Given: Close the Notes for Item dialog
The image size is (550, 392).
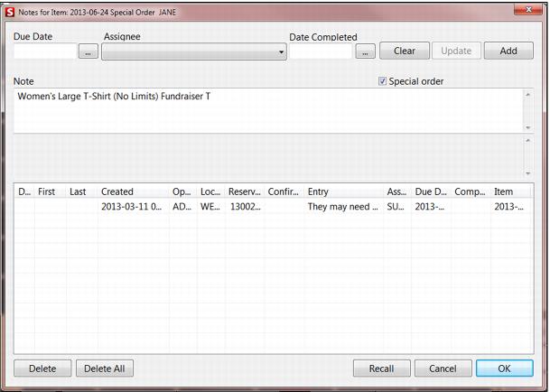Looking at the screenshot, I should [x=528, y=10].
